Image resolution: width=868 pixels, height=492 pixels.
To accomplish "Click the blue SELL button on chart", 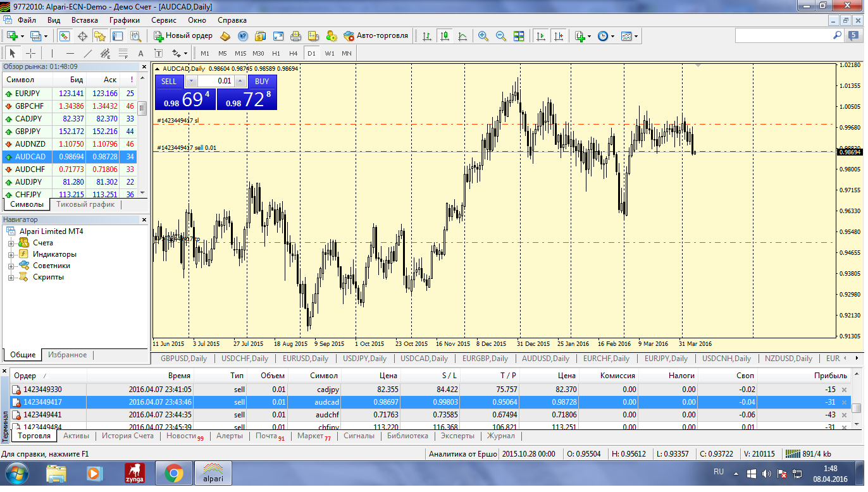I will click(169, 81).
